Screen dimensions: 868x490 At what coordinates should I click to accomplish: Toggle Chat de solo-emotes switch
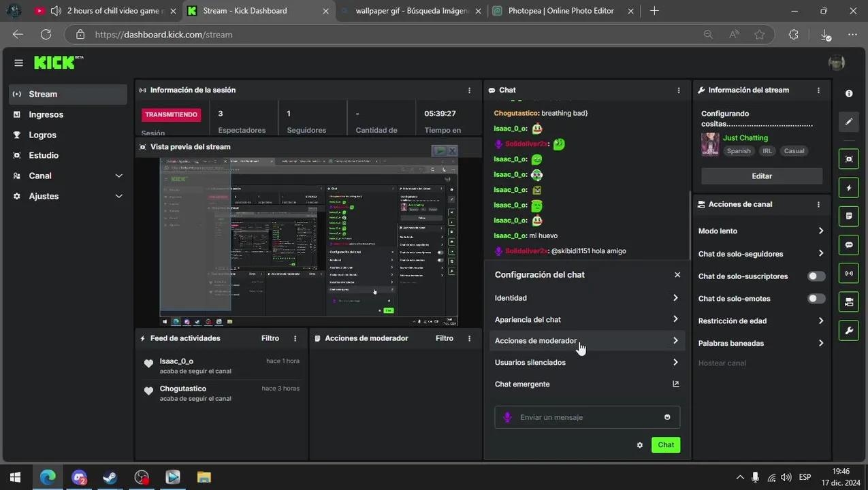(x=816, y=299)
